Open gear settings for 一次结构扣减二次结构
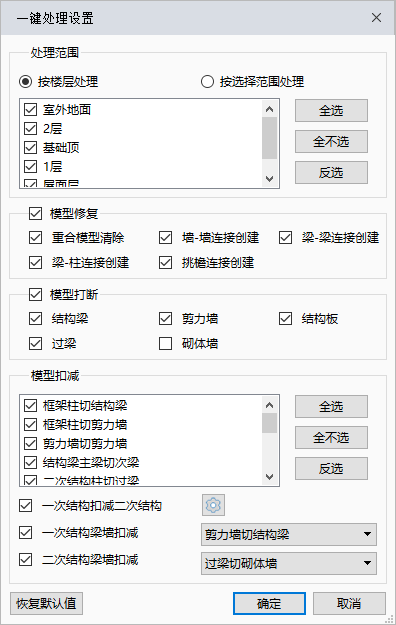Viewport: 396px width, 625px height. pos(213,505)
